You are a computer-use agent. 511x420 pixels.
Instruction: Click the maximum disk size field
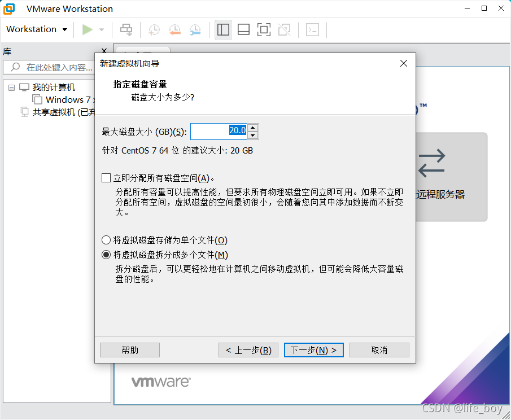[x=219, y=132]
